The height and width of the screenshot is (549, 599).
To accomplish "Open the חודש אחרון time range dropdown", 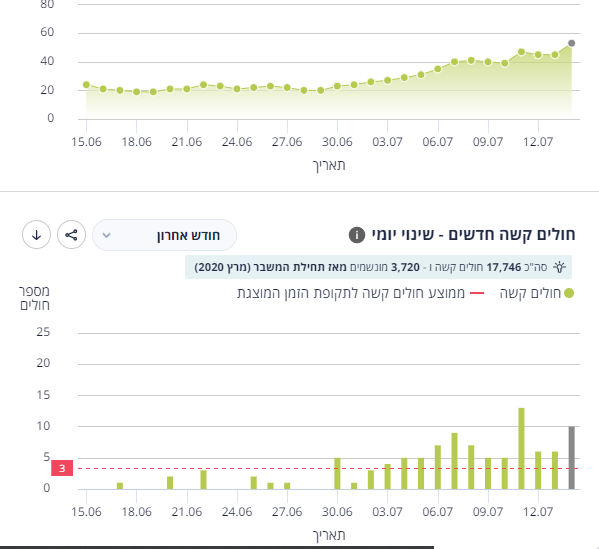I will pyautogui.click(x=164, y=235).
